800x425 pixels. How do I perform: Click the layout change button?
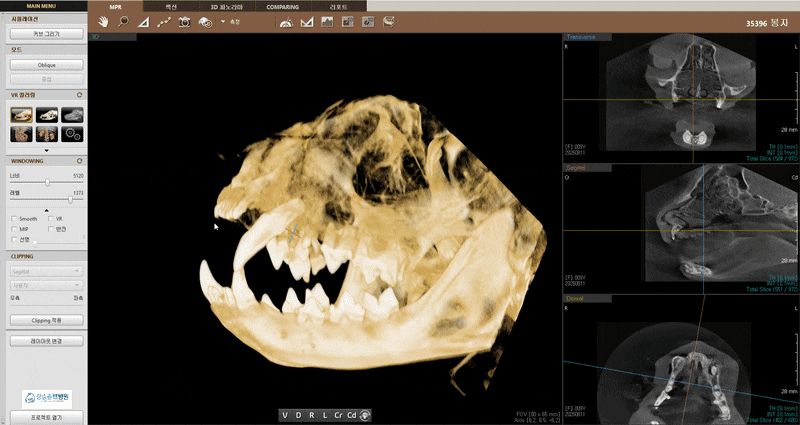[46, 341]
